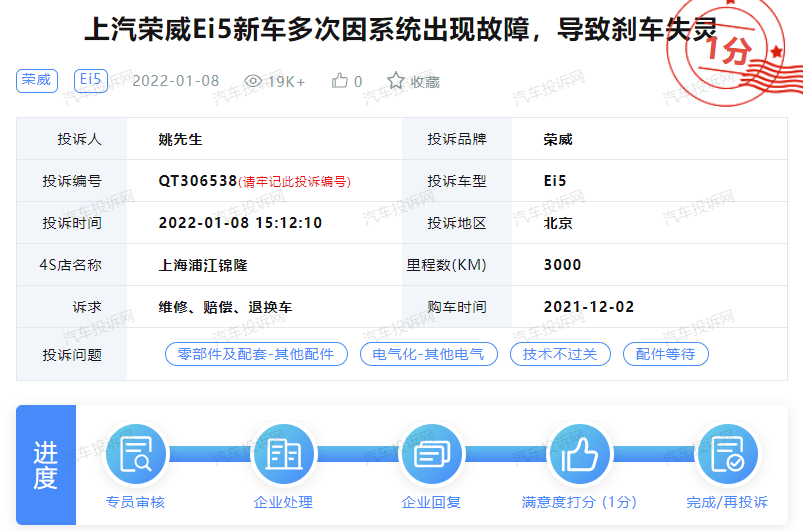
Task: Click the 企业处理 step label
Action: (x=283, y=502)
